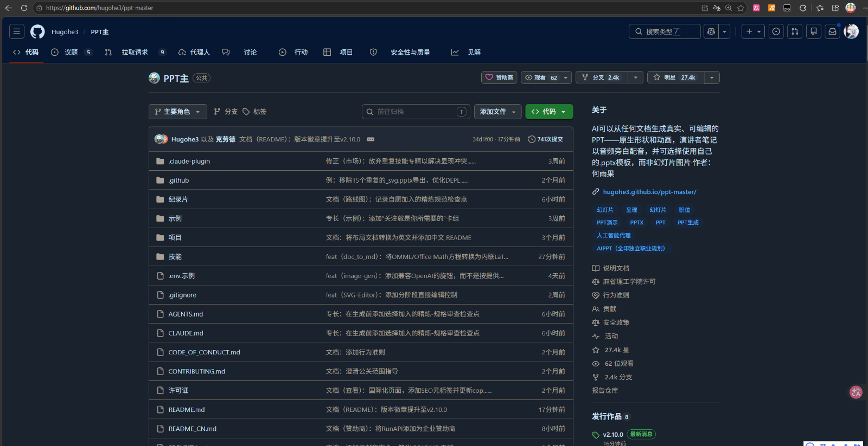Open the user avatar profile menu

(x=851, y=31)
